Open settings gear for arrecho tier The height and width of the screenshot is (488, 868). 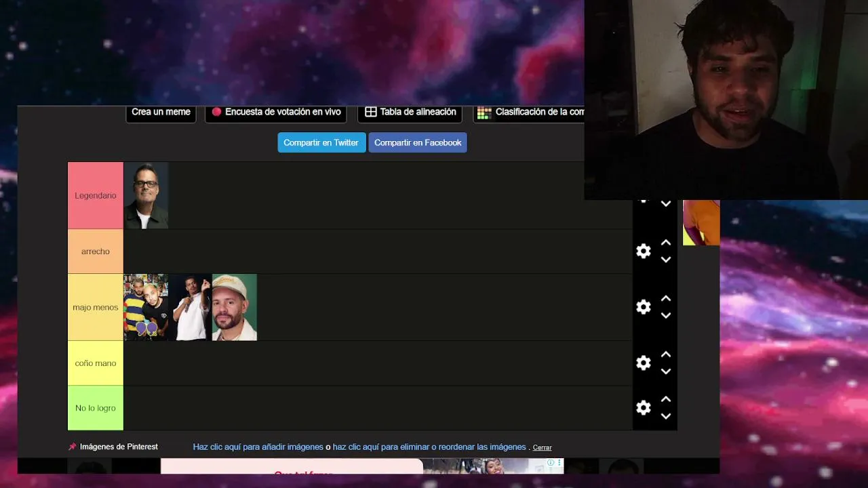[644, 251]
